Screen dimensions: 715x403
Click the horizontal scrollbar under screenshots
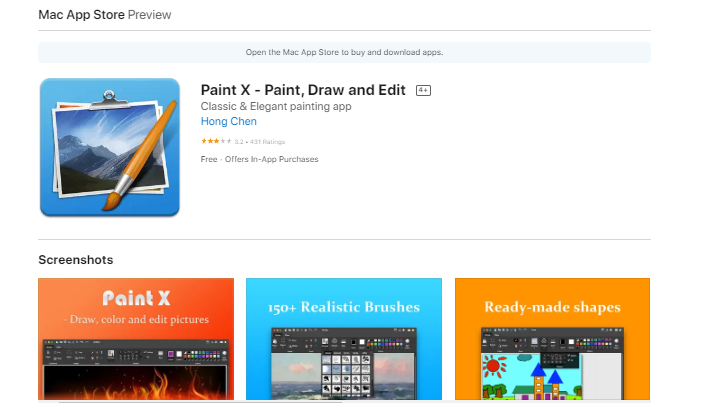201,402
